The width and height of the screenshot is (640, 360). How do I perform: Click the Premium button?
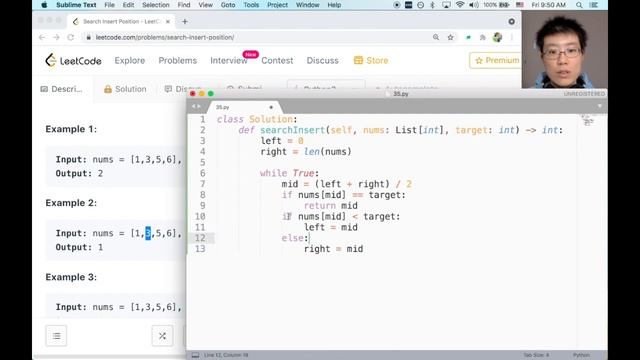[496, 60]
